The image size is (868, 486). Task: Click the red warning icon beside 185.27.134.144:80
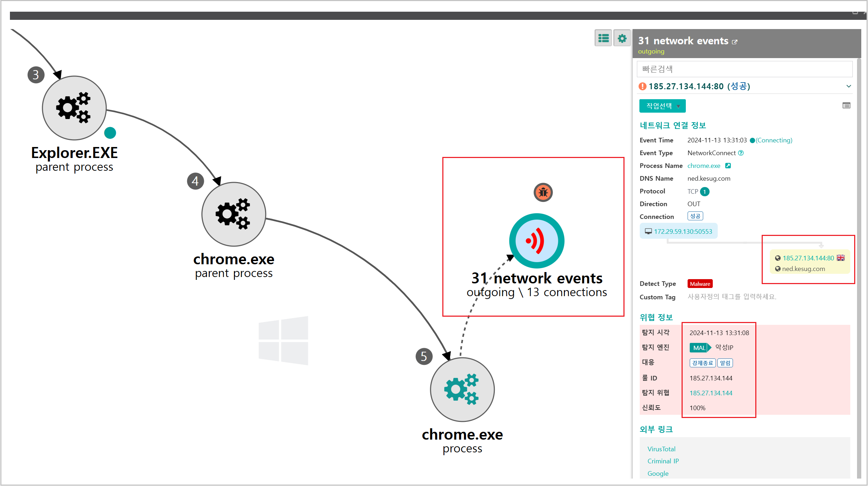642,86
